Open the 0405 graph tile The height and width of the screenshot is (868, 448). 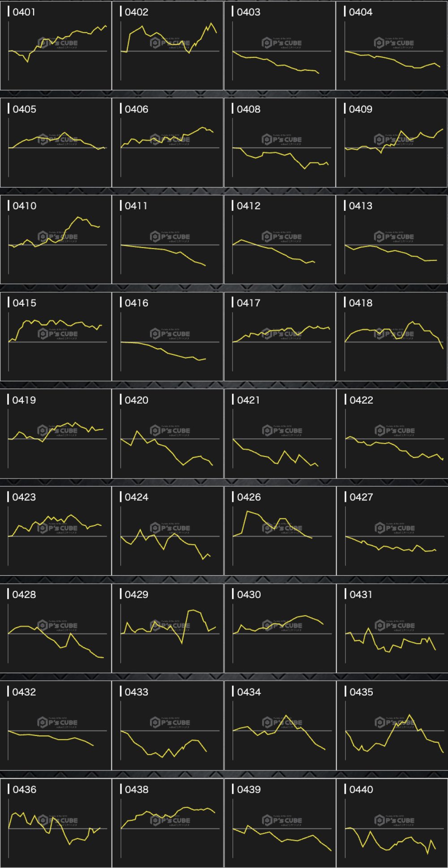point(56,143)
